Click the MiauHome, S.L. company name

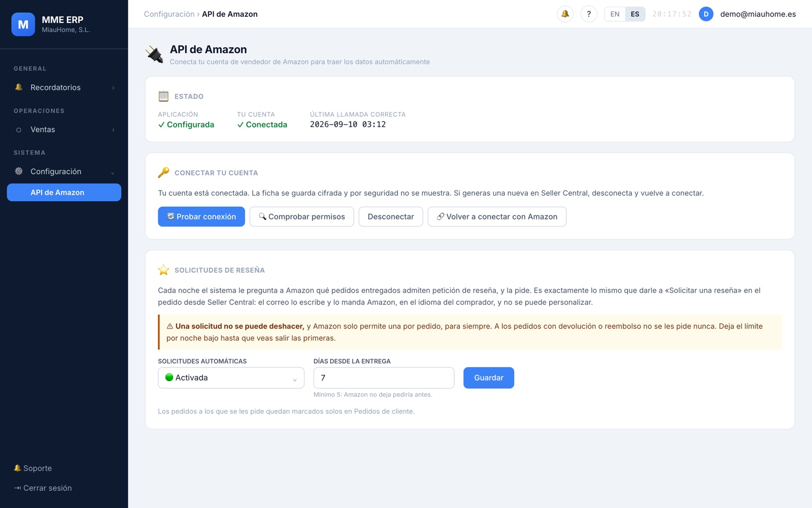(66, 30)
